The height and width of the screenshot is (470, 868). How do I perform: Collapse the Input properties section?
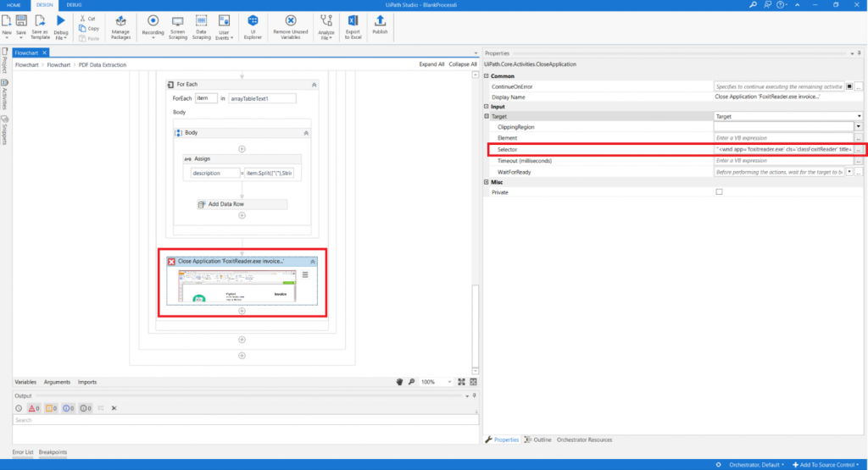487,106
